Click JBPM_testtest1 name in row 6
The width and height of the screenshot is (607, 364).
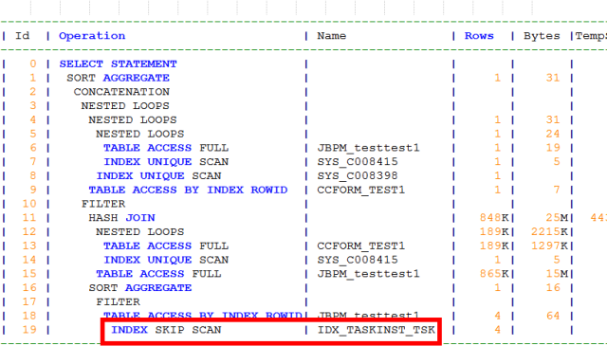(368, 148)
